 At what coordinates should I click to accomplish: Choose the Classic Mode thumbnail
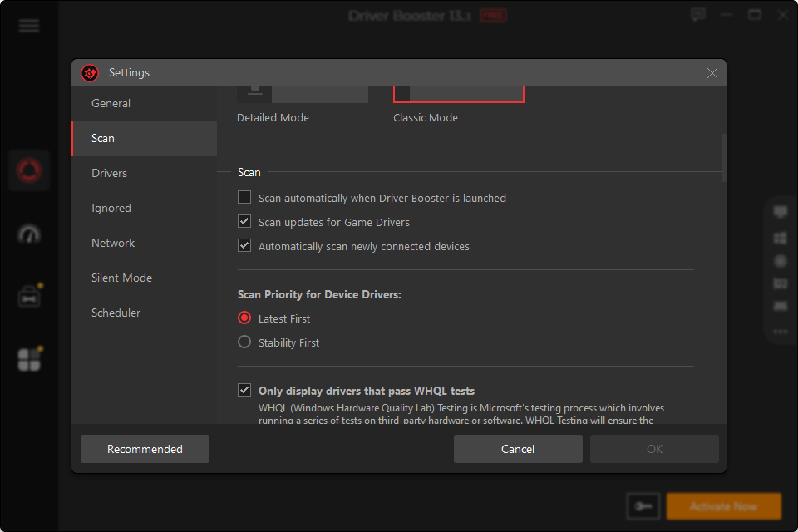(x=459, y=95)
